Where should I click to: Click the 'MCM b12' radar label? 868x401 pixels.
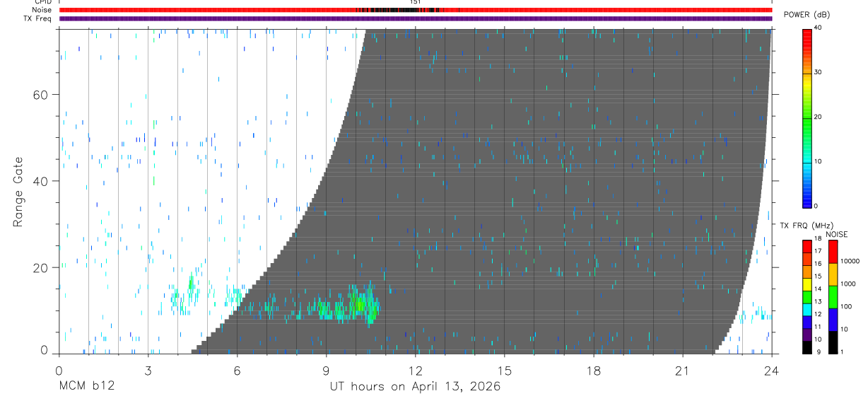point(86,387)
